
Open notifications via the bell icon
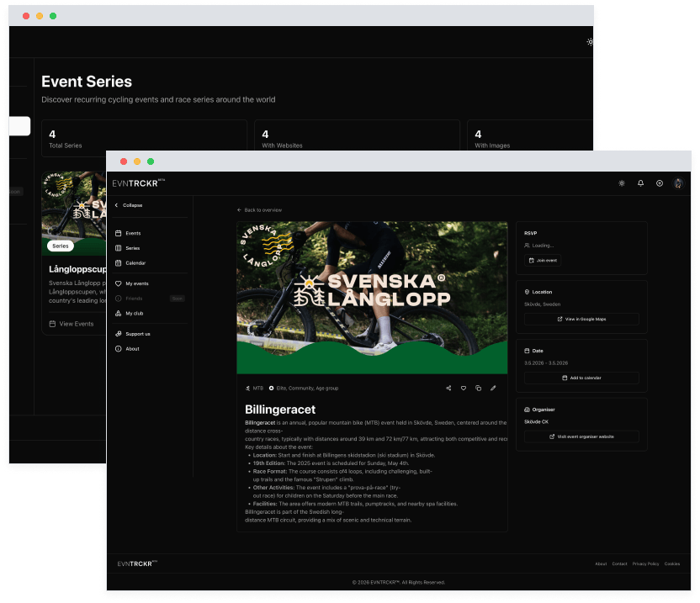pos(640,182)
